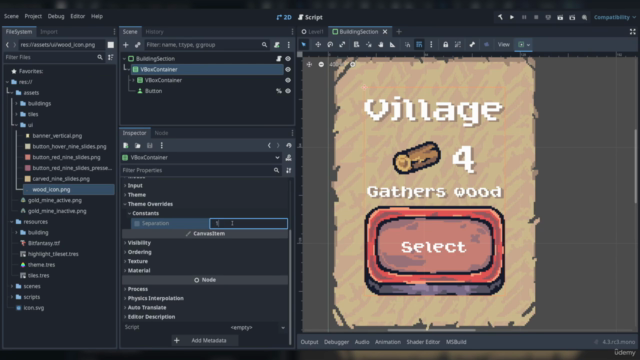Switch to the Level1 scene tab
The width and height of the screenshot is (640, 360).
click(x=313, y=31)
